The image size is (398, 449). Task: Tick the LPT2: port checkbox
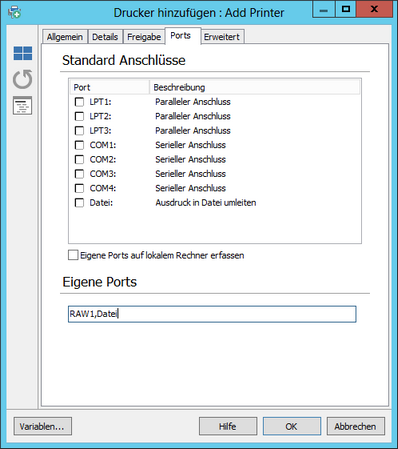coord(79,116)
